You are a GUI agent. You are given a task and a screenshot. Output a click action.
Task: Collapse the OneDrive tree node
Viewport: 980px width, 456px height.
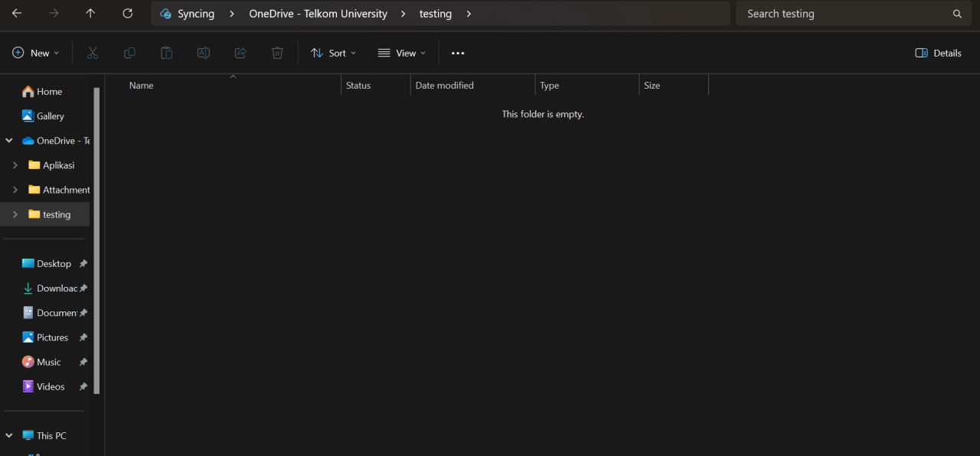[9, 140]
